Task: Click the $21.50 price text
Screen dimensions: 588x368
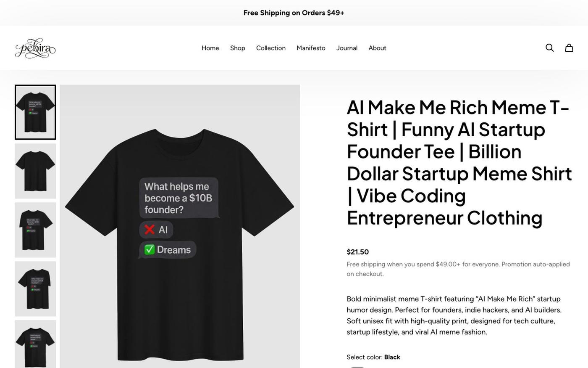Action: point(357,252)
